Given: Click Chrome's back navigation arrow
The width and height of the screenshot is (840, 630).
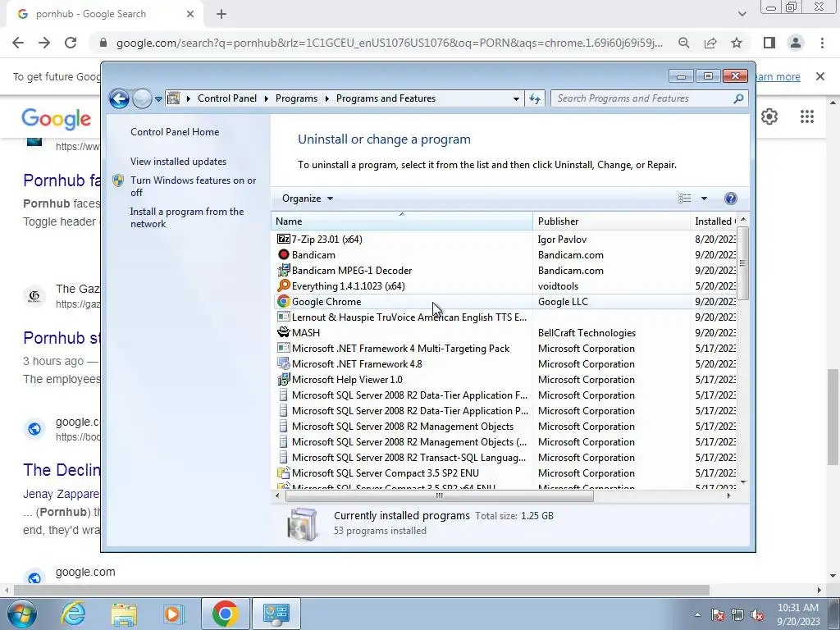Looking at the screenshot, I should (x=18, y=43).
